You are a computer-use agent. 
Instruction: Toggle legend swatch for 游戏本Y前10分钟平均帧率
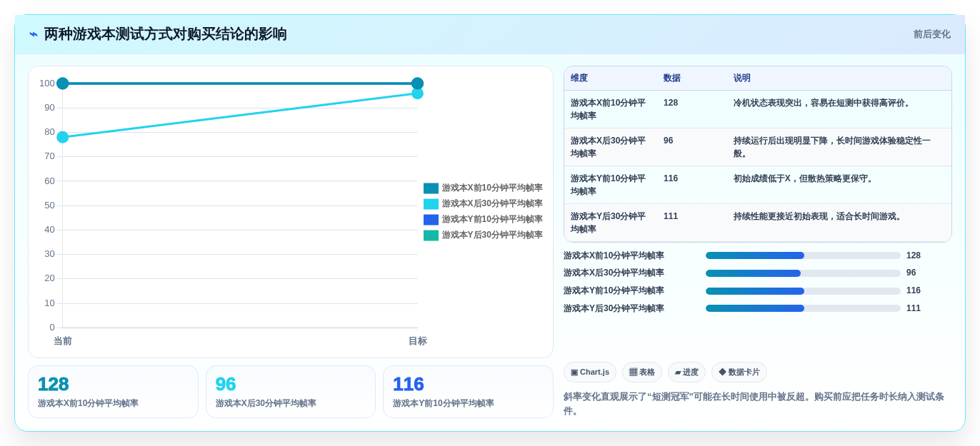[x=431, y=220]
